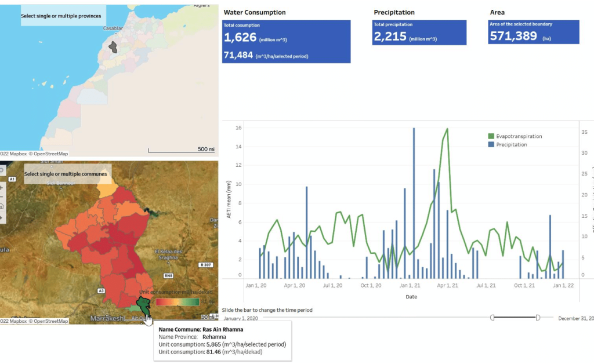
Task: Click the tallest blue precipitation bar
Action: coord(414,202)
